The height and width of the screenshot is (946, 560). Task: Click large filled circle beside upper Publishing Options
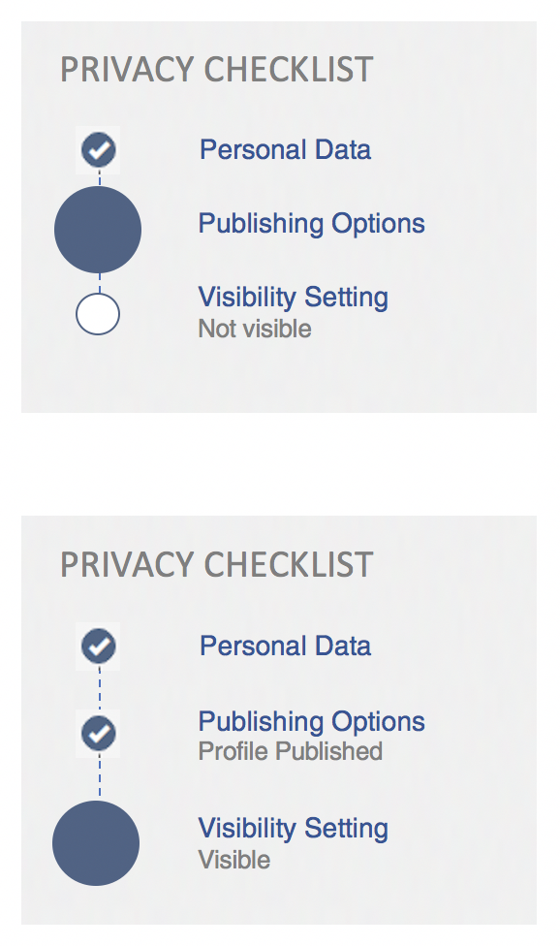click(x=98, y=230)
